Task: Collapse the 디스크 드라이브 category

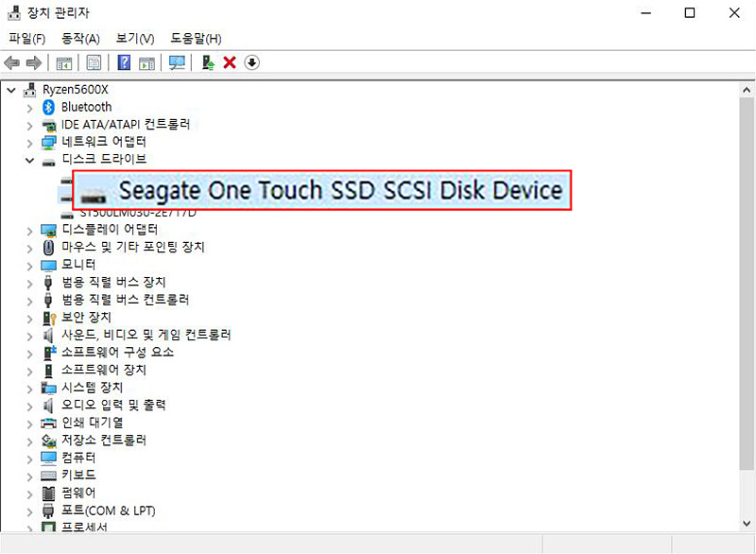Action: [x=30, y=160]
